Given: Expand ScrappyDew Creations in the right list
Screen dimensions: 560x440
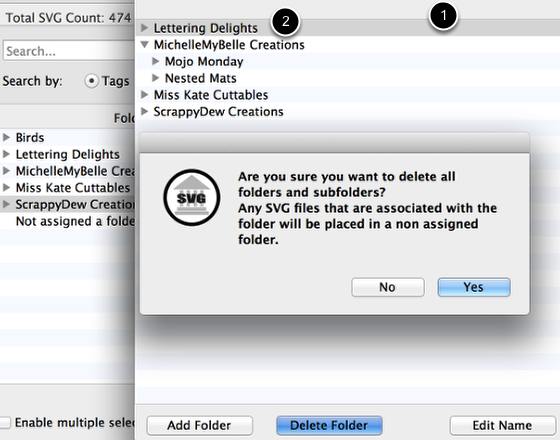Looking at the screenshot, I should click(144, 111).
